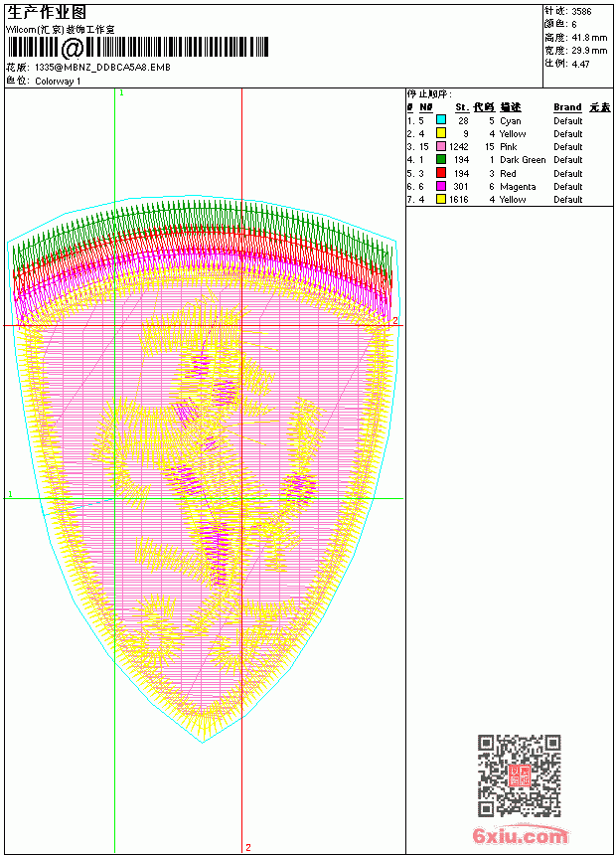Click the Colorway 1 label
616x855 pixels.
(x=58, y=82)
